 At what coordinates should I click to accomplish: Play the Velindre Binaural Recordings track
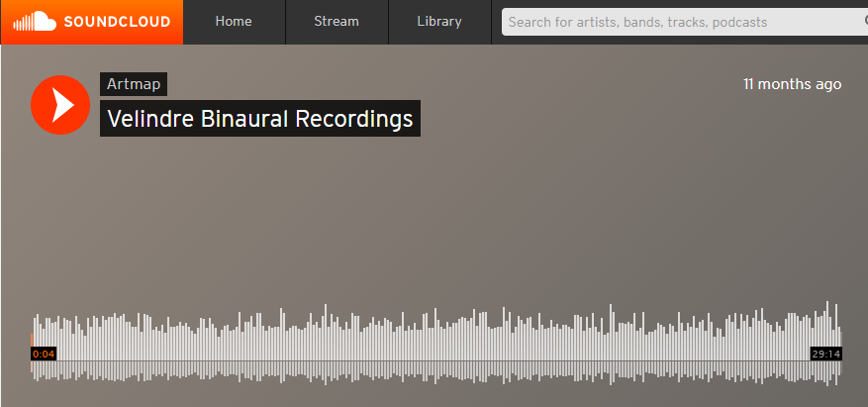click(60, 105)
